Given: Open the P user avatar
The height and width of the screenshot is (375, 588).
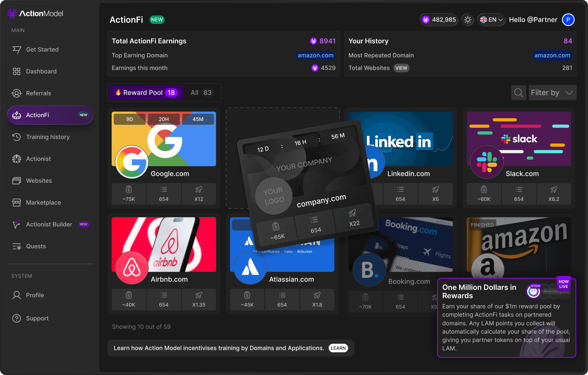Looking at the screenshot, I should (x=568, y=20).
